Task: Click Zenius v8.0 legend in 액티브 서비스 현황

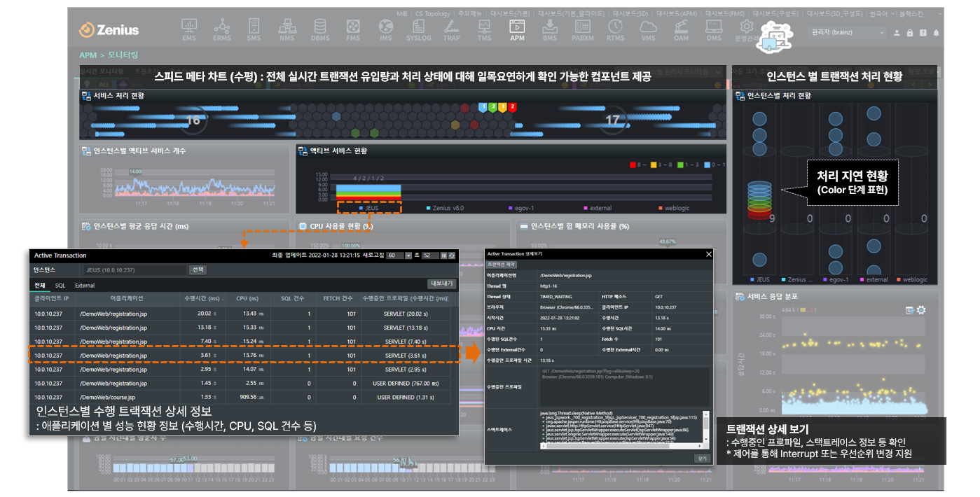Action: pyautogui.click(x=446, y=208)
